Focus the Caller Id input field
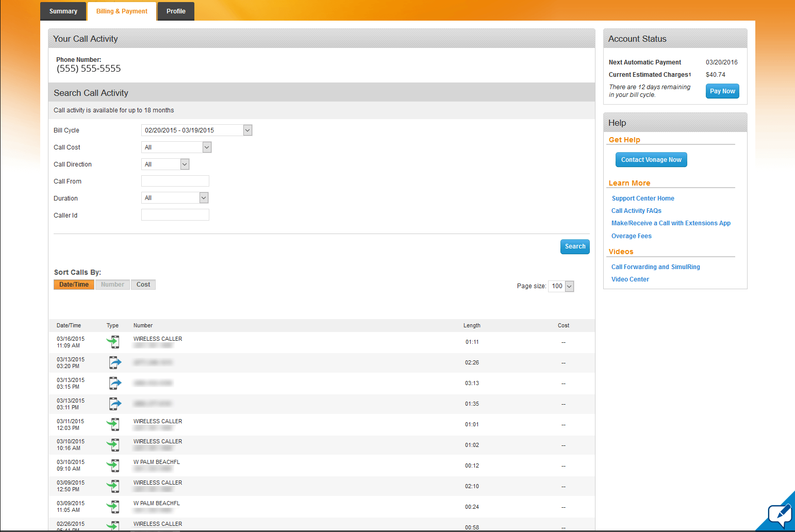 click(x=175, y=215)
